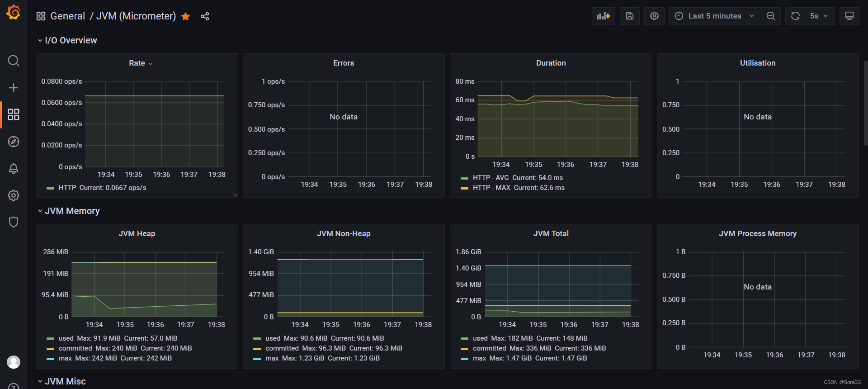Click the committed color swatch in JVM Heap legend
This screenshot has height=389, width=868.
50,349
